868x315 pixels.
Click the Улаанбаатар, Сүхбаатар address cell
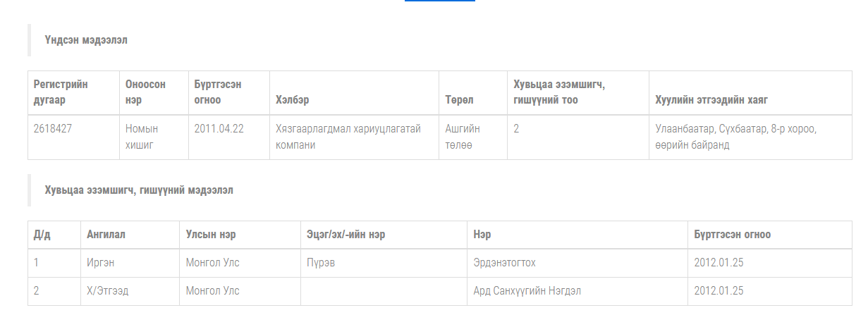(735, 137)
